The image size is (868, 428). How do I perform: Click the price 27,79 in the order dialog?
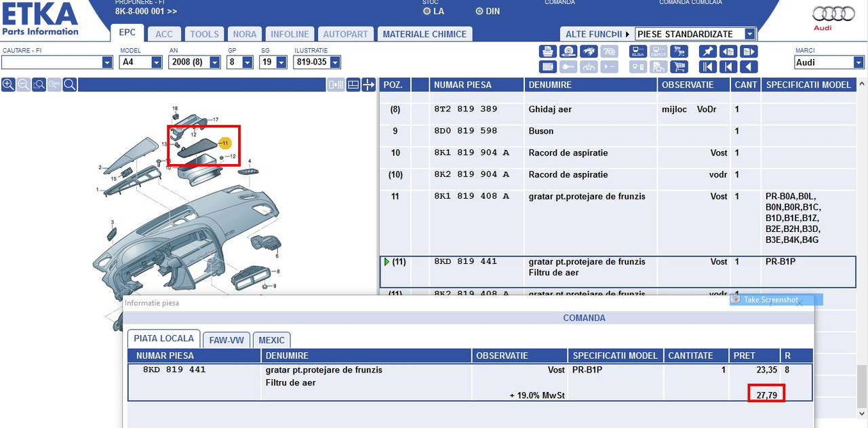[767, 394]
